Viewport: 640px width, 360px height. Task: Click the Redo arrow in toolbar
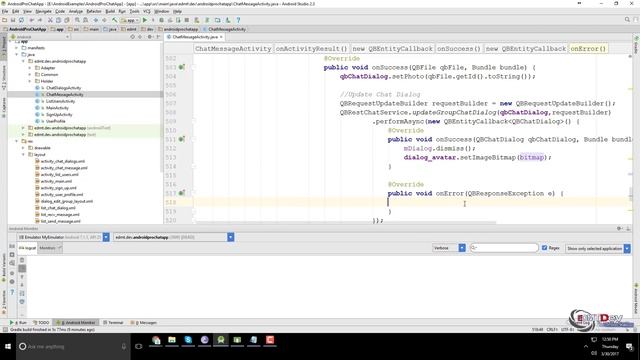click(x=40, y=20)
